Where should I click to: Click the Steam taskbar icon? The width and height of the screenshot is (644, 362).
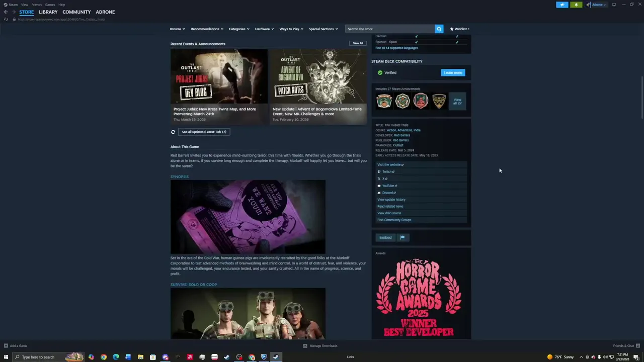276,357
